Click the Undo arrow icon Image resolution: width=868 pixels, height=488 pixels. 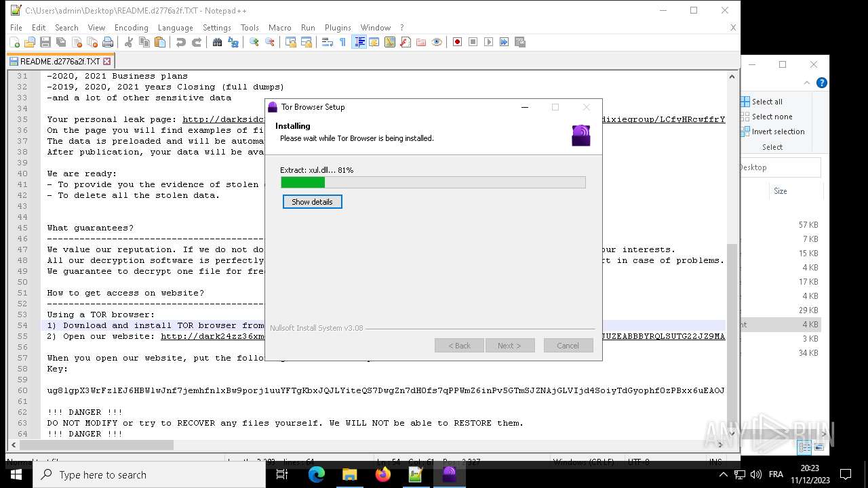tap(180, 42)
